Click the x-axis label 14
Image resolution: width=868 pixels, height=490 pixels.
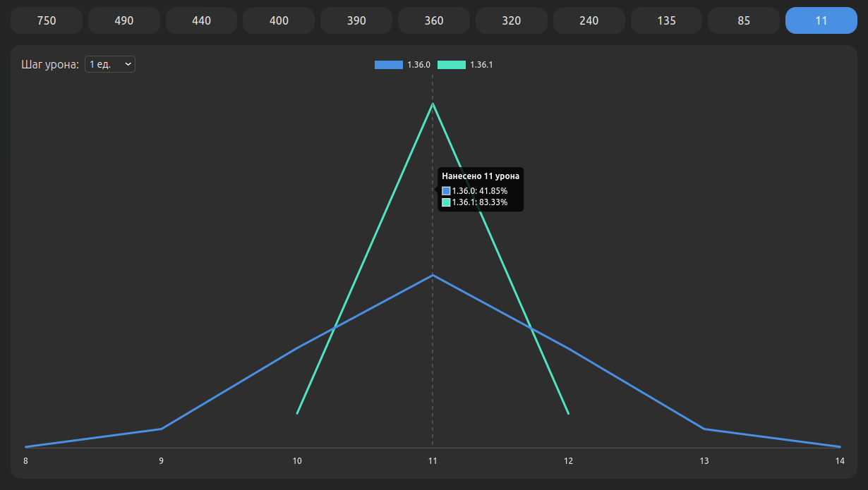(x=840, y=461)
